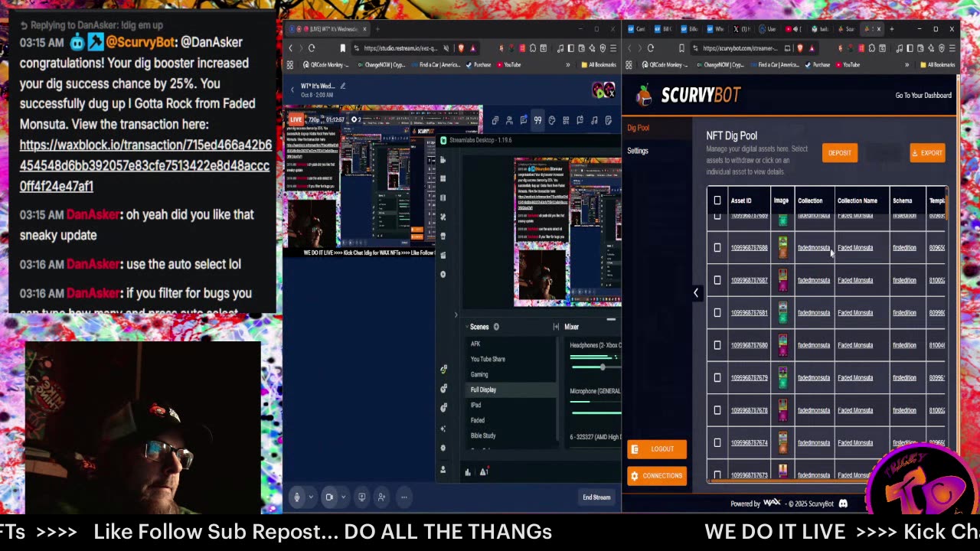The image size is (980, 551).
Task: Open asset ID 1099968767688 link
Action: click(749, 248)
